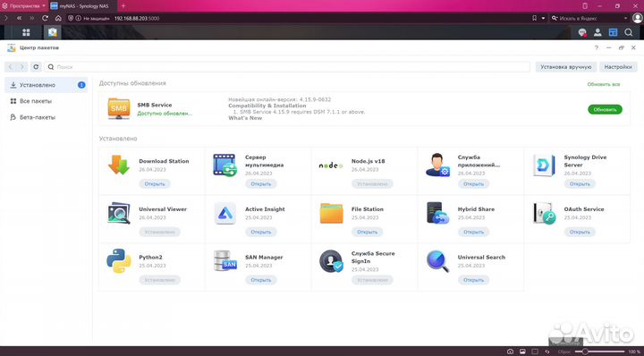
Task: Go to browser home page
Action: [58, 18]
